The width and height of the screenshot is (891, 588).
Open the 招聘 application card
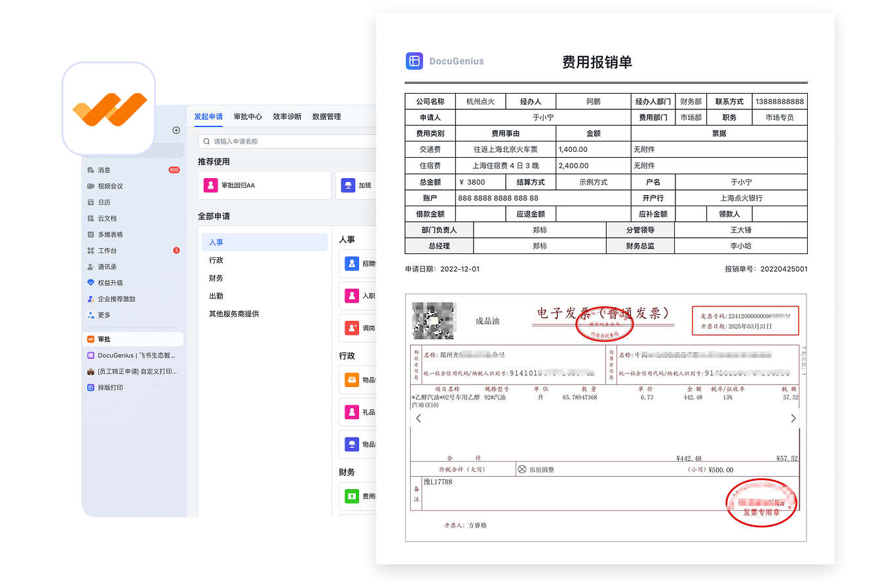(x=358, y=263)
